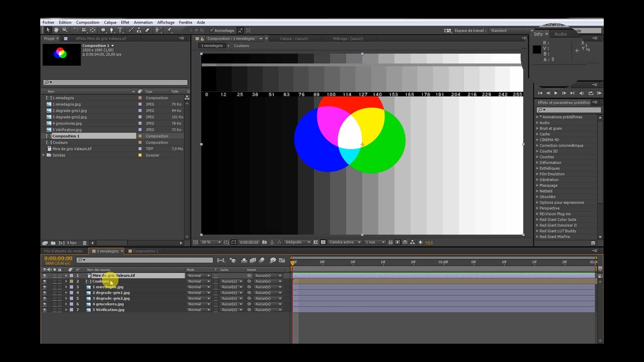
Task: Expand the Solides folder
Action: tap(44, 155)
